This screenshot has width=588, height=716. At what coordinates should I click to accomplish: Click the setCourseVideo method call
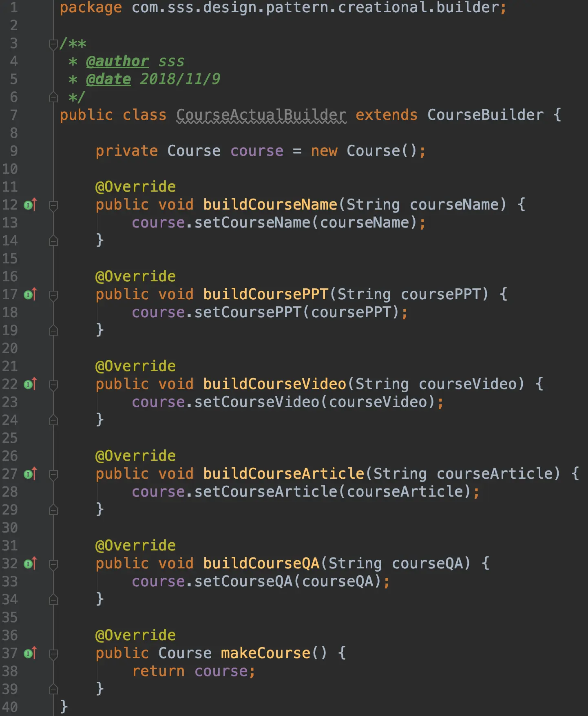pyautogui.click(x=256, y=402)
